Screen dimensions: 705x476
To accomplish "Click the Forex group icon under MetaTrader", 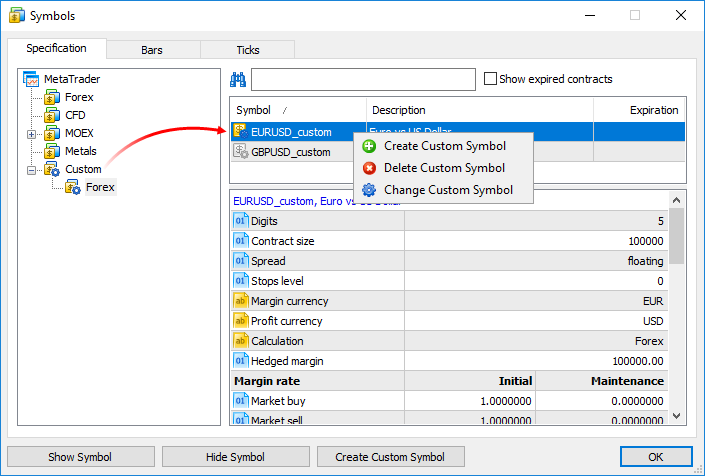I will (x=52, y=97).
